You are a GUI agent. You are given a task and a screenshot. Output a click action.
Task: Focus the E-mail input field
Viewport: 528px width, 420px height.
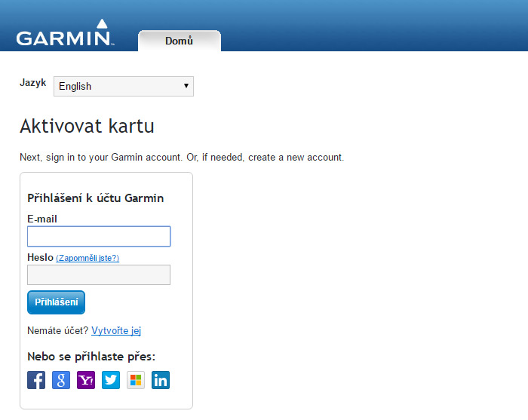coord(99,236)
